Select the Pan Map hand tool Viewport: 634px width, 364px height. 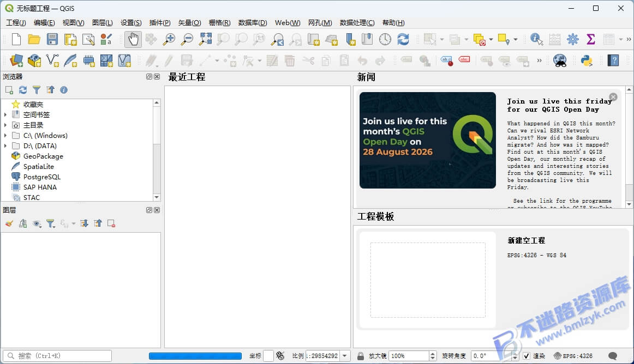133,39
